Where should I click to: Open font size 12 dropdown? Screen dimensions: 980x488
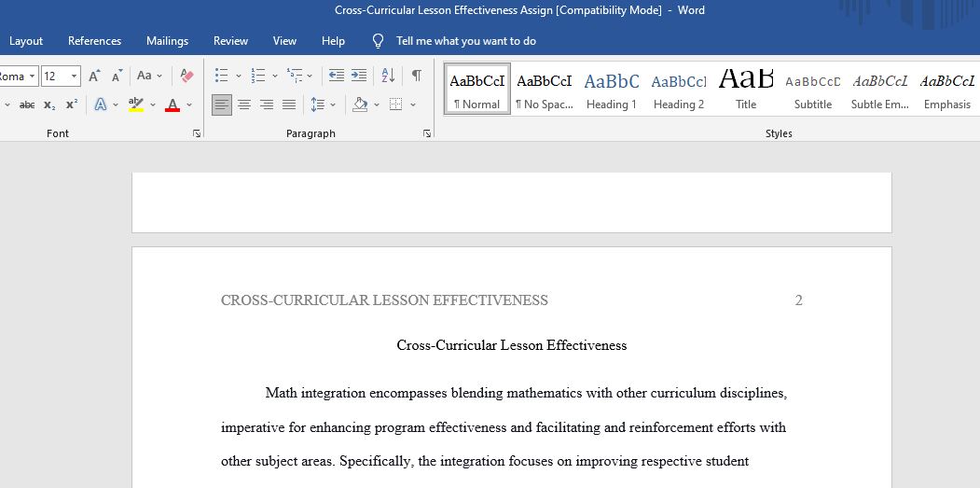[x=75, y=77]
